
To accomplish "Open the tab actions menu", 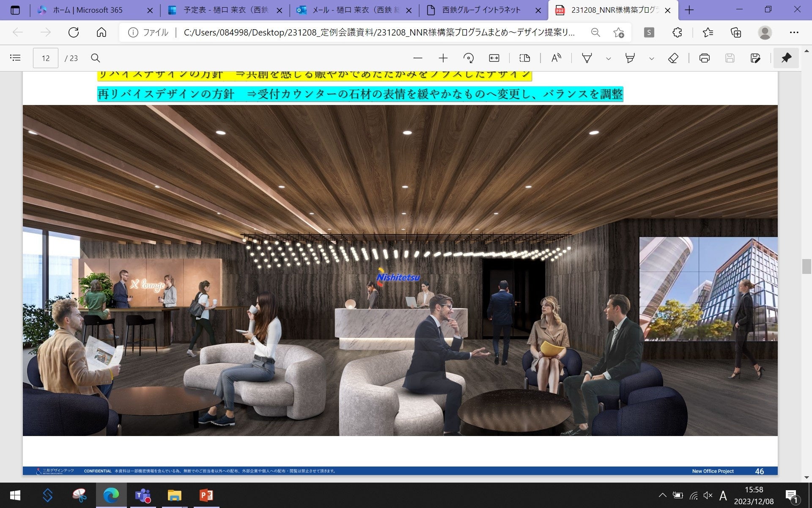I will [x=15, y=10].
